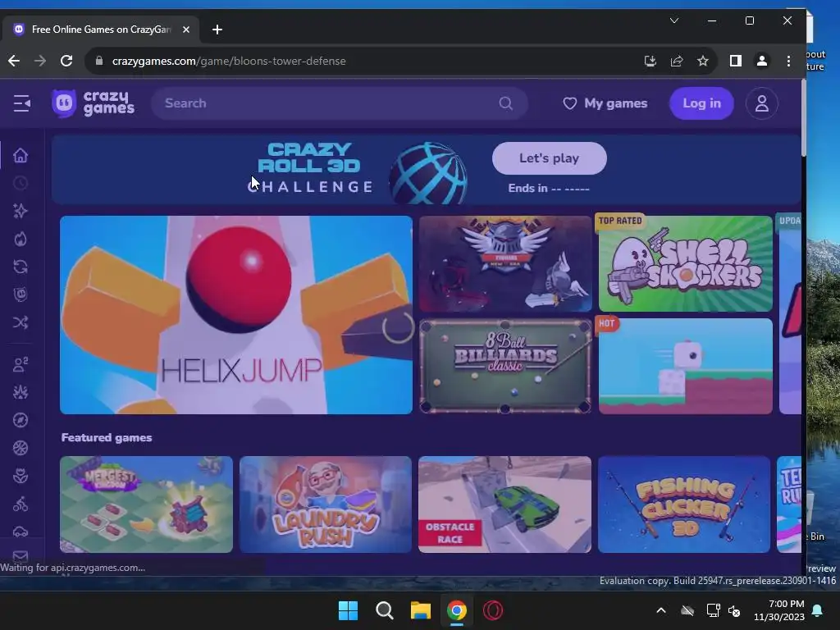Image resolution: width=840 pixels, height=630 pixels.
Task: Open the Home sidebar icon
Action: 21,155
